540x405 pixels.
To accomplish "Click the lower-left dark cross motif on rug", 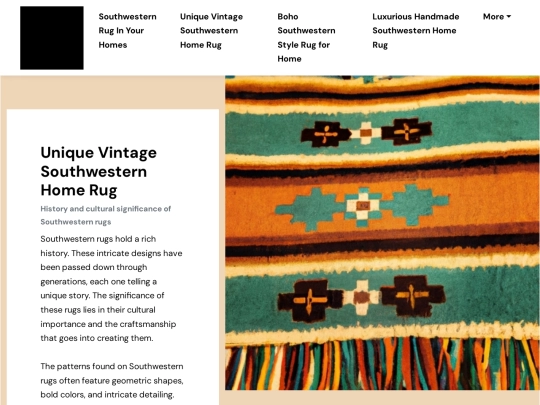I will tap(310, 300).
